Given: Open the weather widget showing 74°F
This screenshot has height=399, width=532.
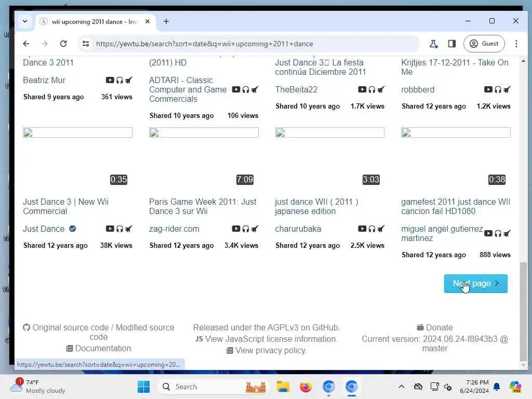Looking at the screenshot, I should click(x=38, y=387).
